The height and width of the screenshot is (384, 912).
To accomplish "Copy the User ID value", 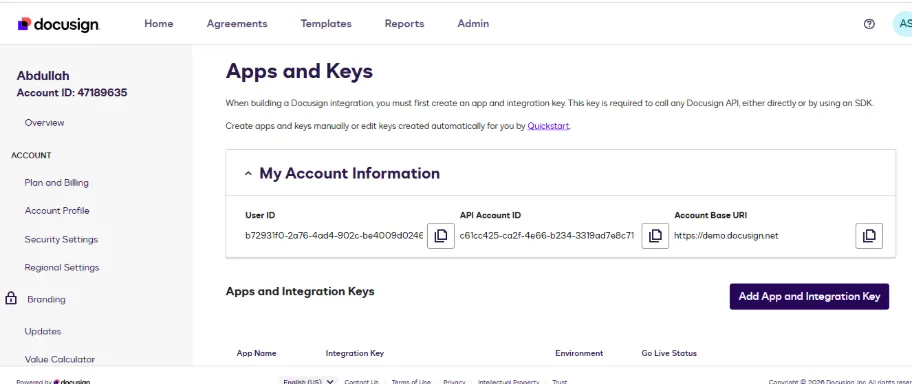I will (441, 236).
